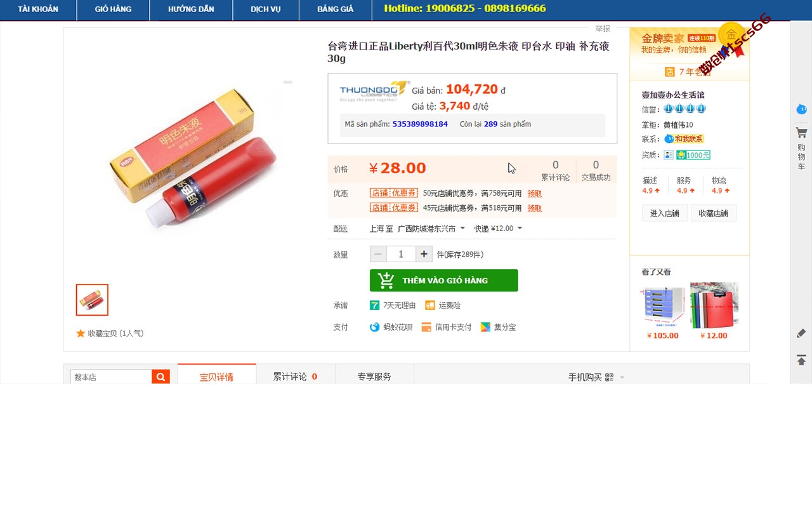The height and width of the screenshot is (508, 812).
Task: Open the GIỎ HÀNG menu item
Action: click(113, 10)
